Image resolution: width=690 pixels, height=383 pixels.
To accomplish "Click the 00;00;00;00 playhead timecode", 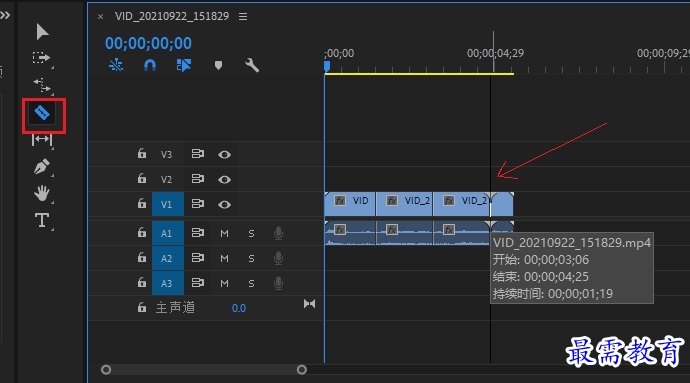I will point(148,43).
